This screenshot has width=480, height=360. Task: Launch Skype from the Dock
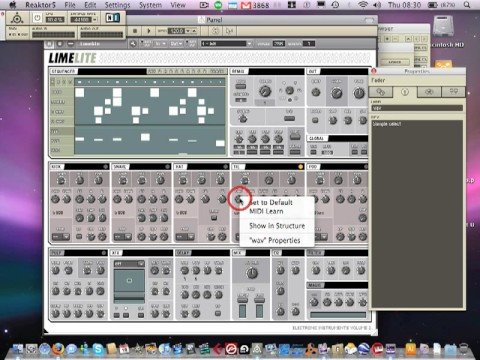[x=98, y=349]
